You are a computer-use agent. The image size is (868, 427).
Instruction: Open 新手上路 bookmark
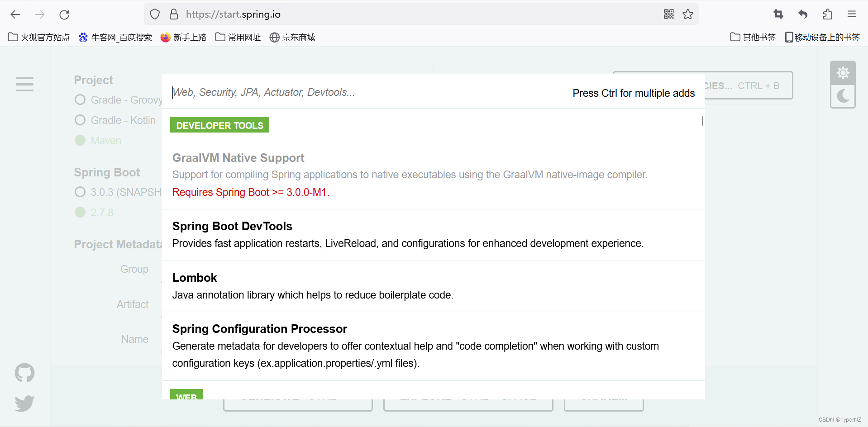point(184,37)
